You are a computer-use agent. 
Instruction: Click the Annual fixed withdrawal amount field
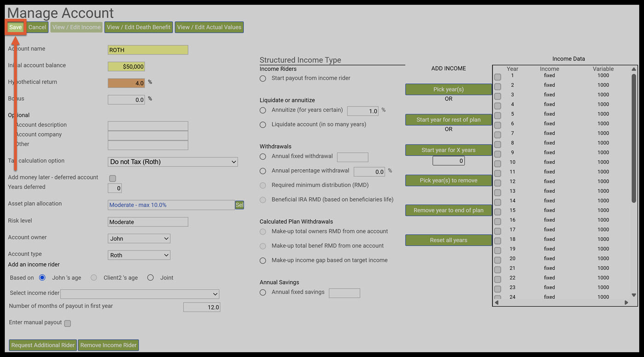pos(353,157)
